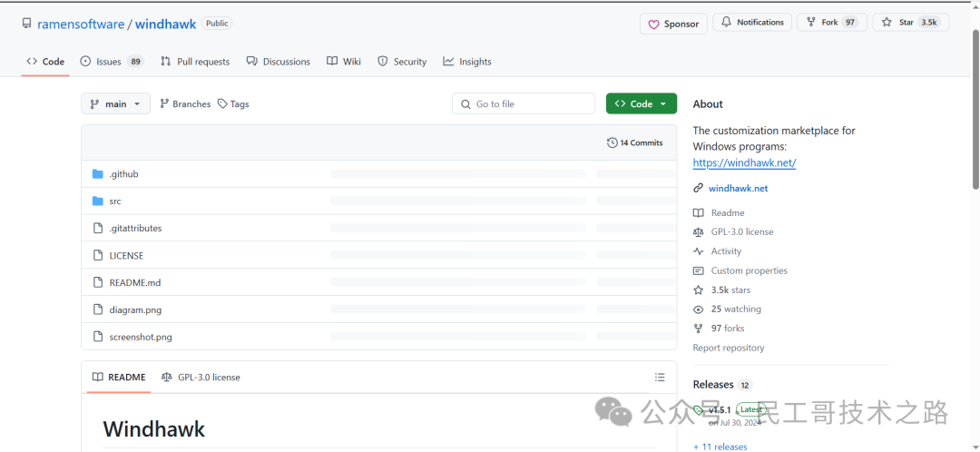This screenshot has height=452, width=980.
Task: Open the .gitattributes file
Action: click(x=135, y=228)
